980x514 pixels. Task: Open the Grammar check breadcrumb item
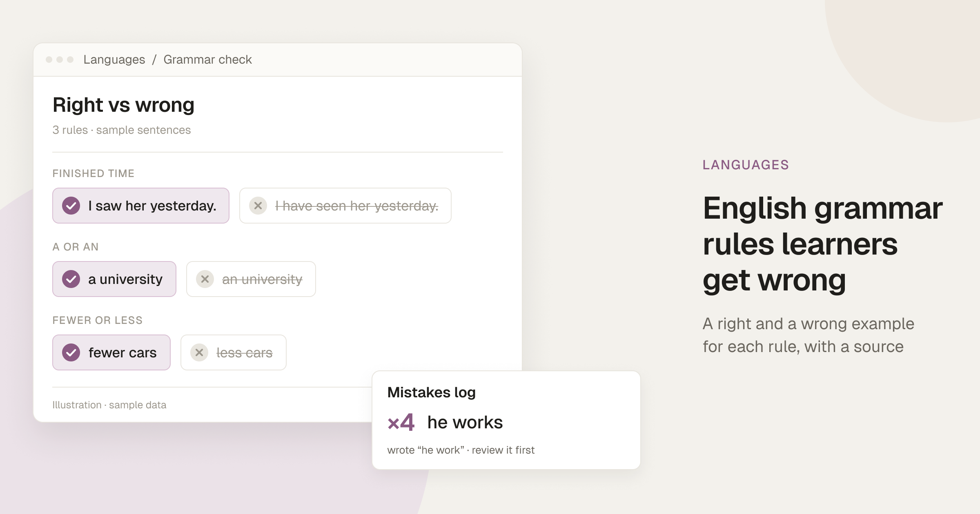click(x=208, y=60)
